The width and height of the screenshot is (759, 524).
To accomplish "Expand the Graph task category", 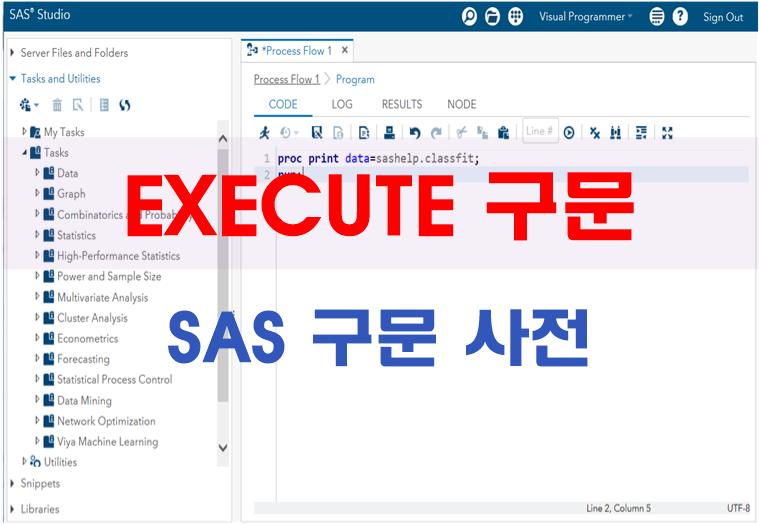I will 37,193.
